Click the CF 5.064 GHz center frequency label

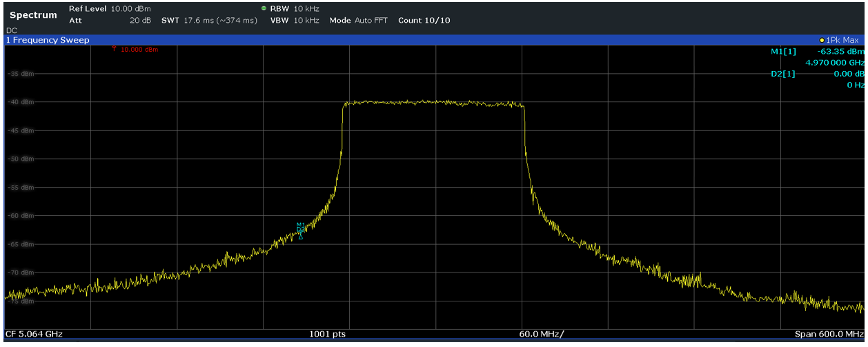[34, 334]
